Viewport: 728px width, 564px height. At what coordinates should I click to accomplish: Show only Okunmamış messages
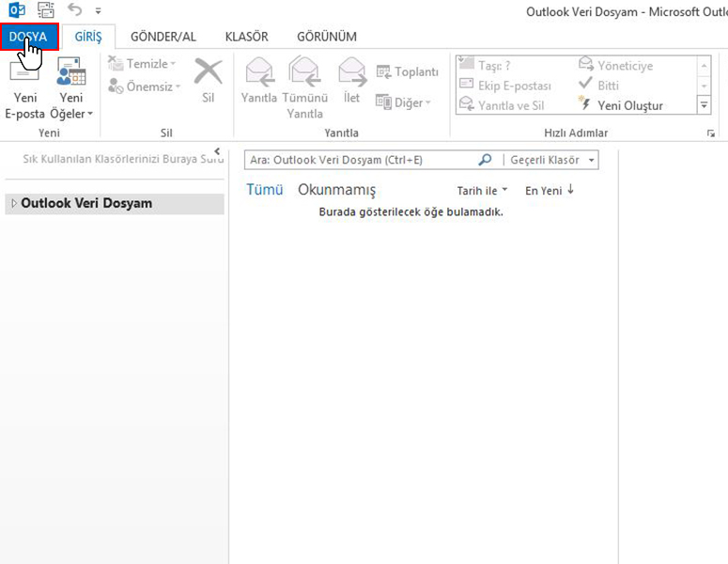pos(336,190)
